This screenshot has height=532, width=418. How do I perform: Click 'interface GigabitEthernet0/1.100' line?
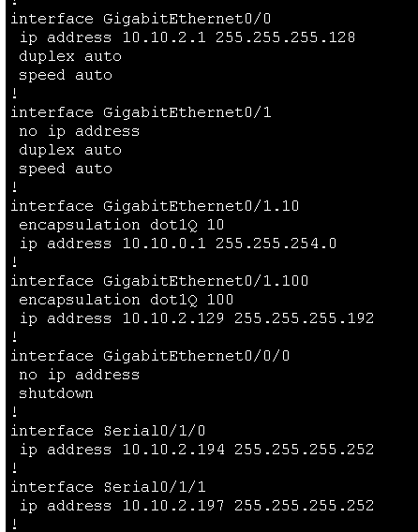[x=159, y=281]
